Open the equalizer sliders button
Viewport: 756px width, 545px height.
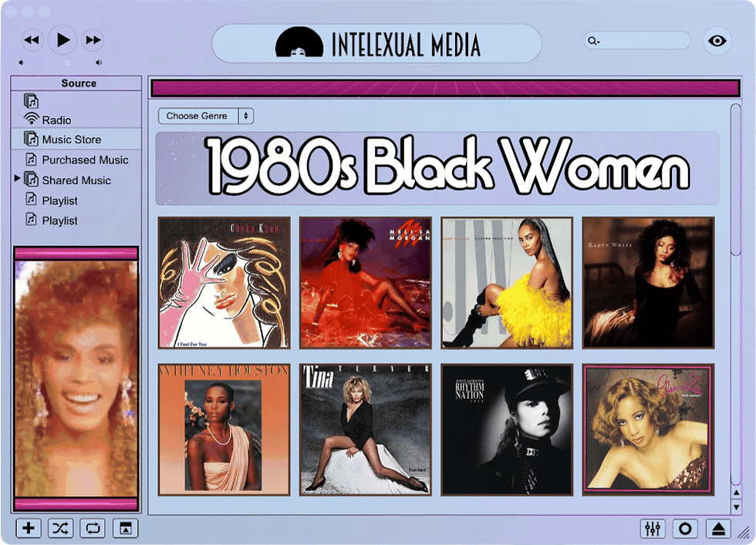point(653,529)
